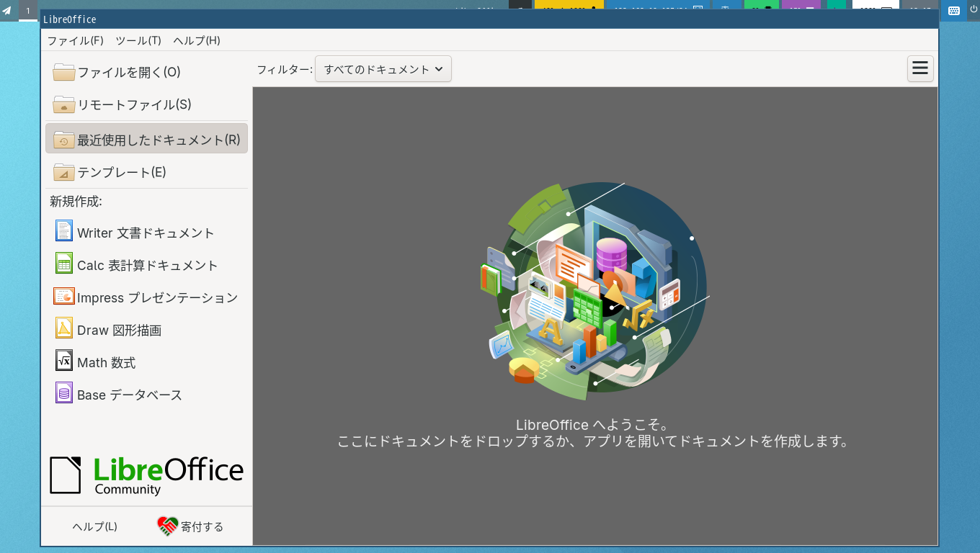Click the paper plane icon in the top panel

[x=7, y=10]
